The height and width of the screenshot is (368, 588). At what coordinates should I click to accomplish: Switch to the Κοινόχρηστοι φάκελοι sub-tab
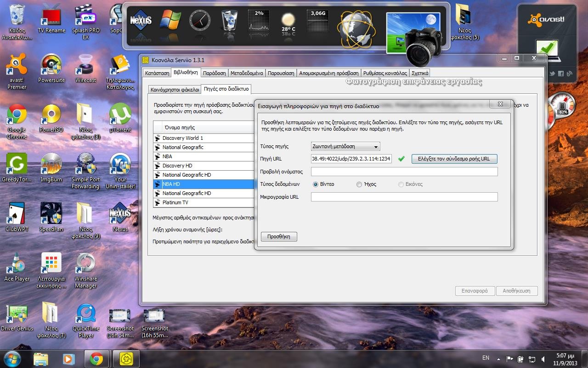(x=175, y=90)
